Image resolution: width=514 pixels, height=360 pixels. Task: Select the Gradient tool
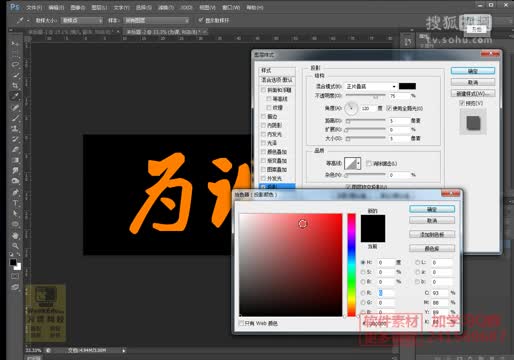tap(15, 160)
